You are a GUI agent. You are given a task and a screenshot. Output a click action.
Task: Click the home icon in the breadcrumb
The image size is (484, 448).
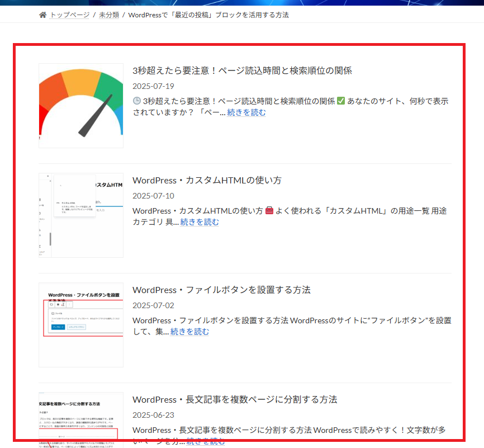coord(42,15)
